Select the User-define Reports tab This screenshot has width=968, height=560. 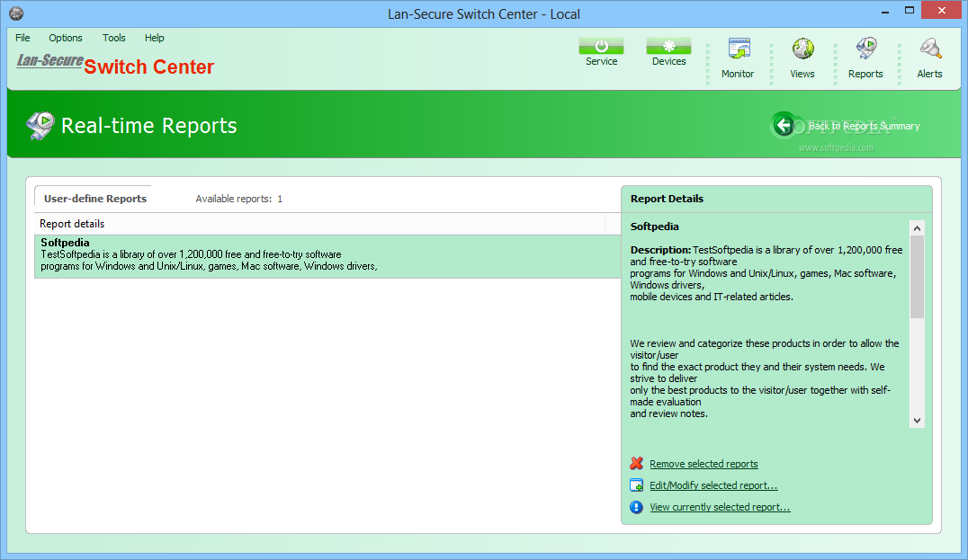coord(95,199)
